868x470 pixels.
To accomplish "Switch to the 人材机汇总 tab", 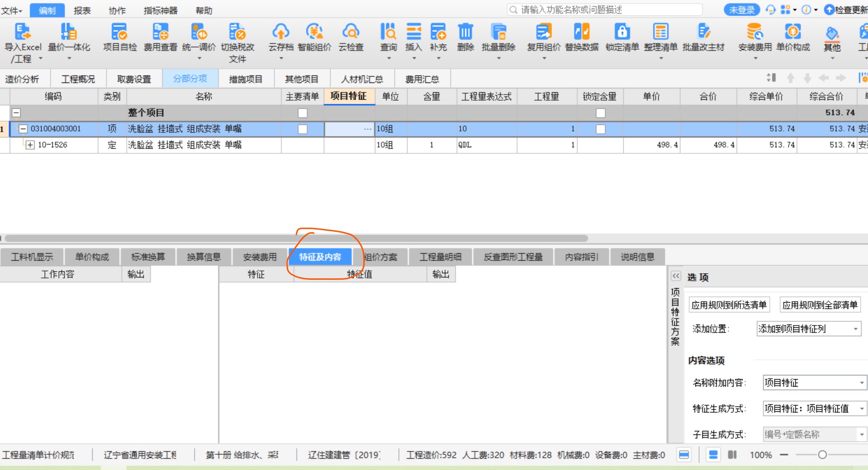I will coord(362,79).
